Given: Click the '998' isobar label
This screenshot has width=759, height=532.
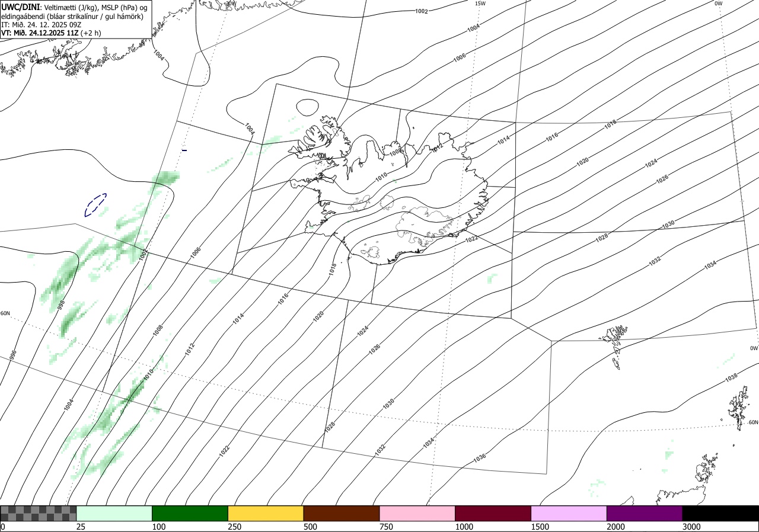Looking at the screenshot, I should 61,306.
